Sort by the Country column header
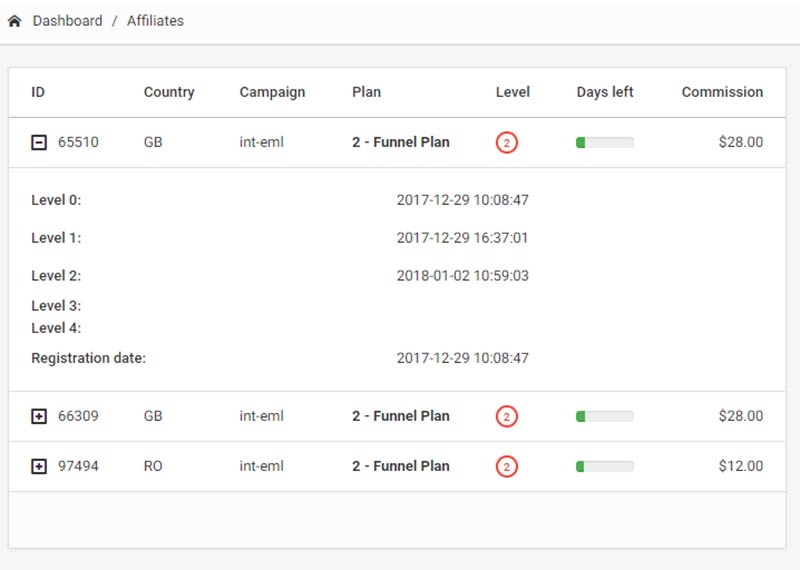The height and width of the screenshot is (570, 800). (169, 92)
